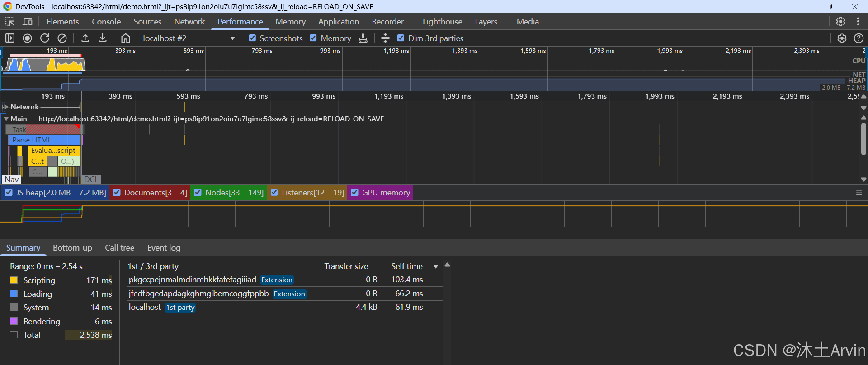Viewport: 868px width, 365px height.
Task: Select the Evaluate script event
Action: coord(53,151)
